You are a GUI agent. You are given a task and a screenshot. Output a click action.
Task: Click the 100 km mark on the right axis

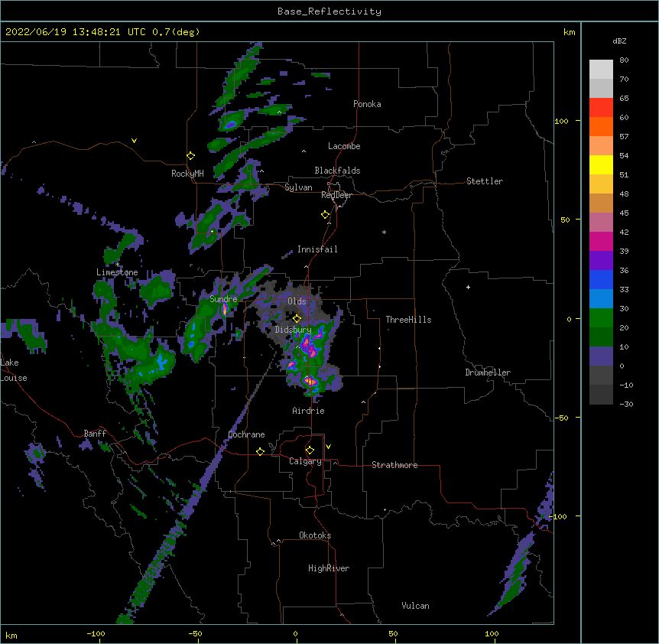coord(561,121)
